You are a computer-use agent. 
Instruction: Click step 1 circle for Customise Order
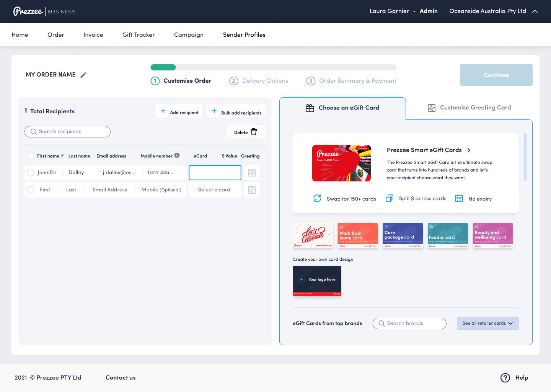(155, 81)
